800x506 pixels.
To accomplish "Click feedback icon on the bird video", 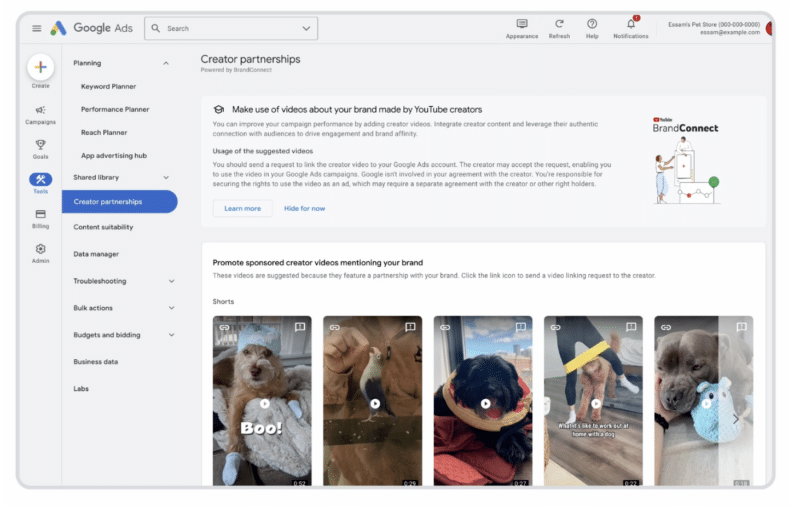I will [x=410, y=327].
